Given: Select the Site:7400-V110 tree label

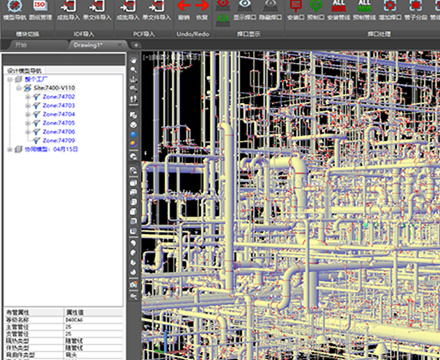Looking at the screenshot, I should click(x=54, y=88).
